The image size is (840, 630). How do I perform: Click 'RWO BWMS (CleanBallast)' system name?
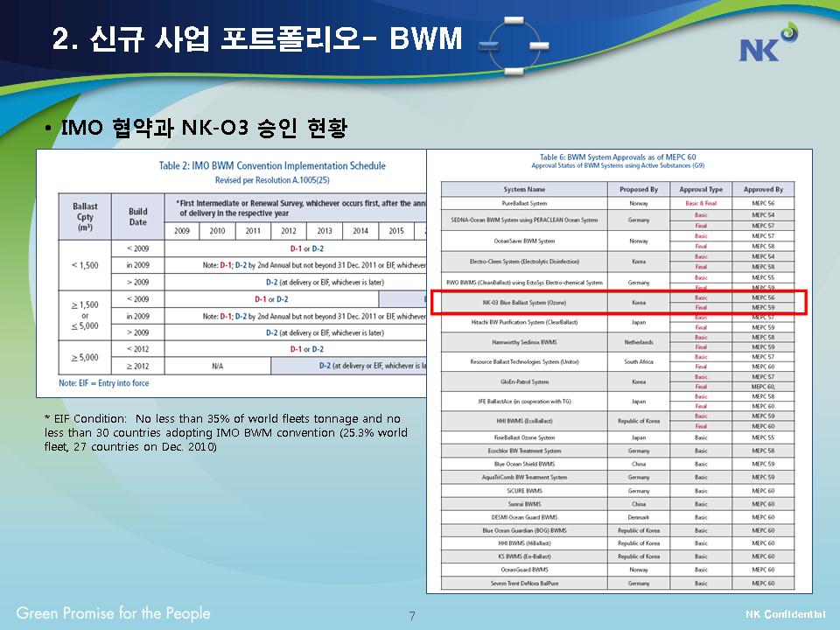click(524, 283)
